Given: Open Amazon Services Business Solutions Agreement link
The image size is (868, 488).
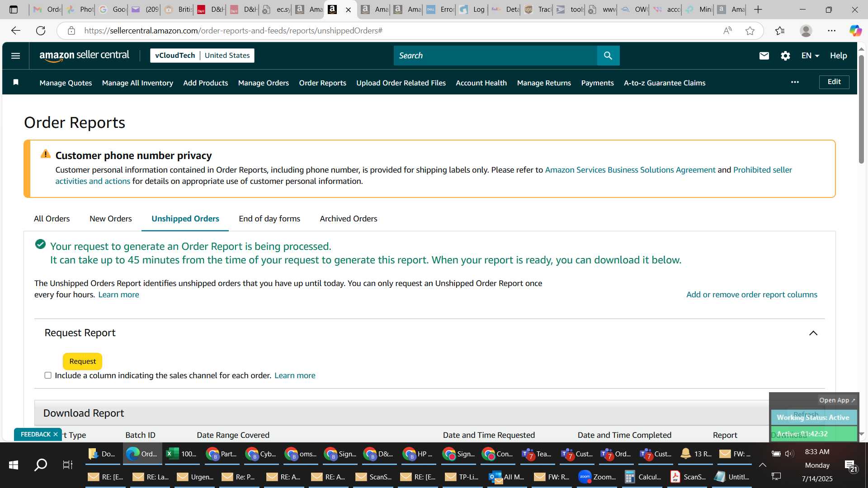Looking at the screenshot, I should (630, 170).
